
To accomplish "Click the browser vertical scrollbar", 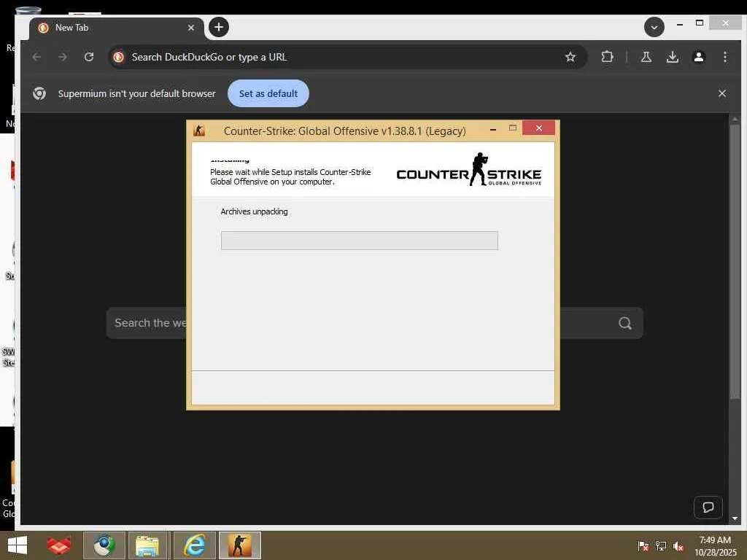I will [x=735, y=261].
